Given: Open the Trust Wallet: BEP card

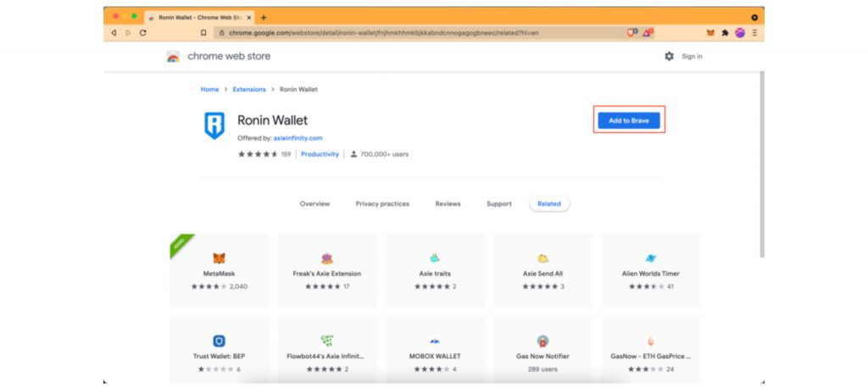Looking at the screenshot, I should coord(220,351).
